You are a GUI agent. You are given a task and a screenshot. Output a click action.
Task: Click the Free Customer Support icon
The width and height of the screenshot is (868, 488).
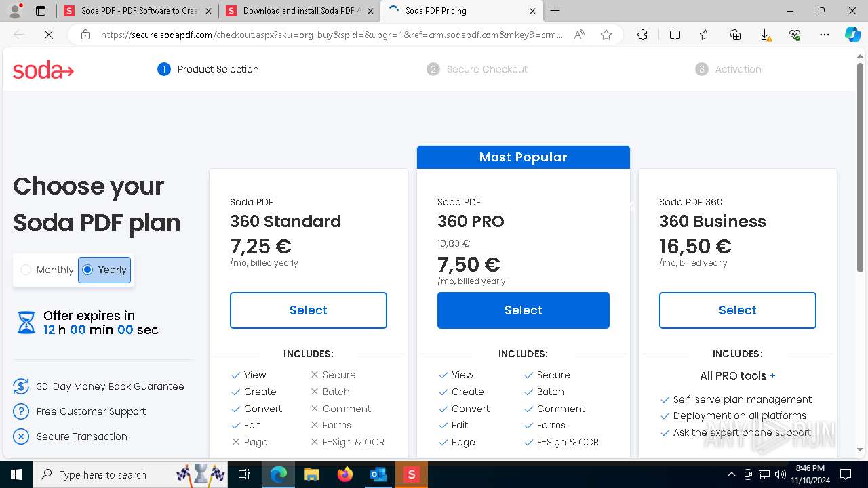[21, 411]
